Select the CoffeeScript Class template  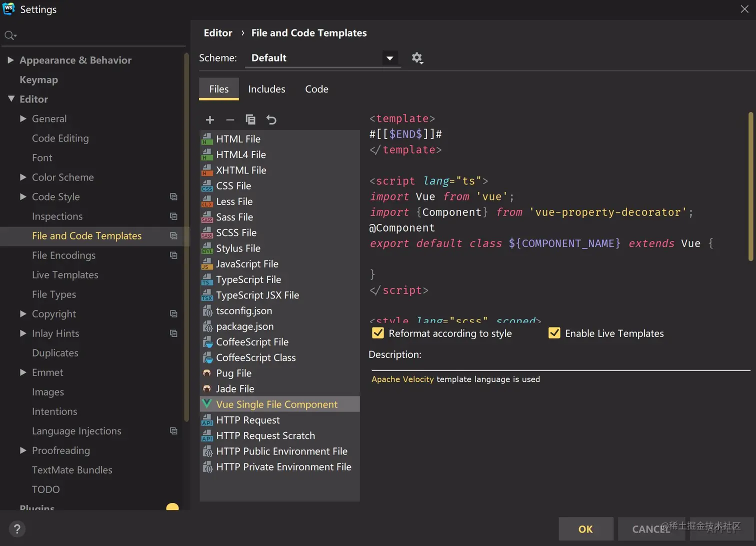(x=279, y=357)
